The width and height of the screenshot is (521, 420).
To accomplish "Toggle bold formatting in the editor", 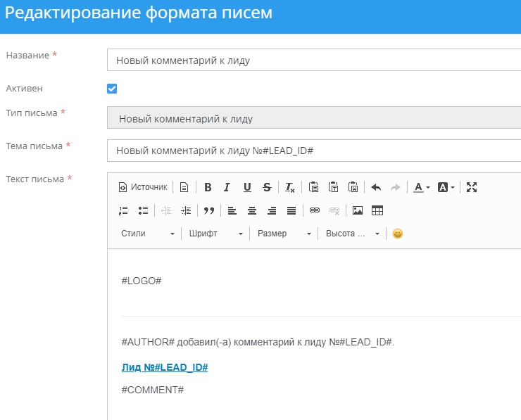I will (x=208, y=187).
